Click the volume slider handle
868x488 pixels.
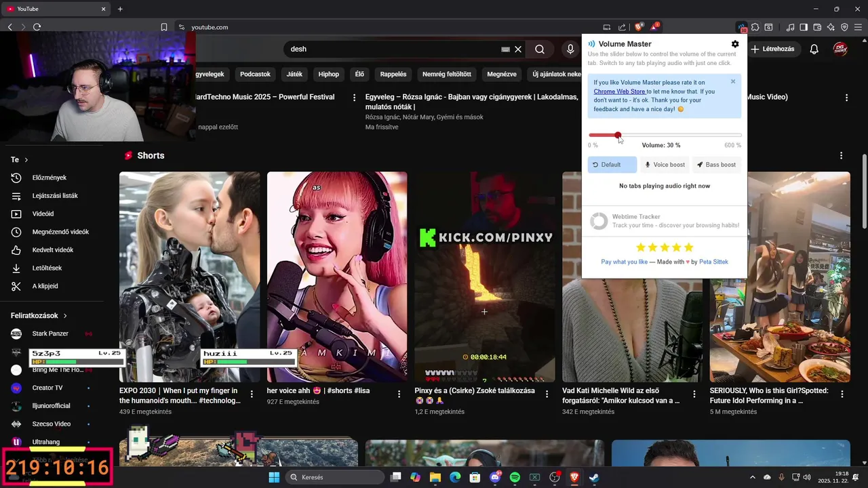click(618, 136)
